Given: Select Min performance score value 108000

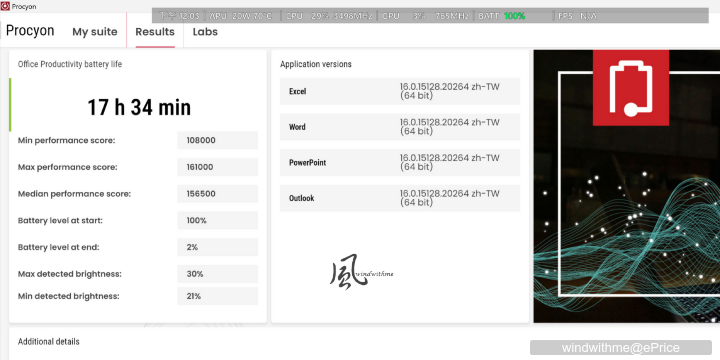Looking at the screenshot, I should pyautogui.click(x=218, y=141).
